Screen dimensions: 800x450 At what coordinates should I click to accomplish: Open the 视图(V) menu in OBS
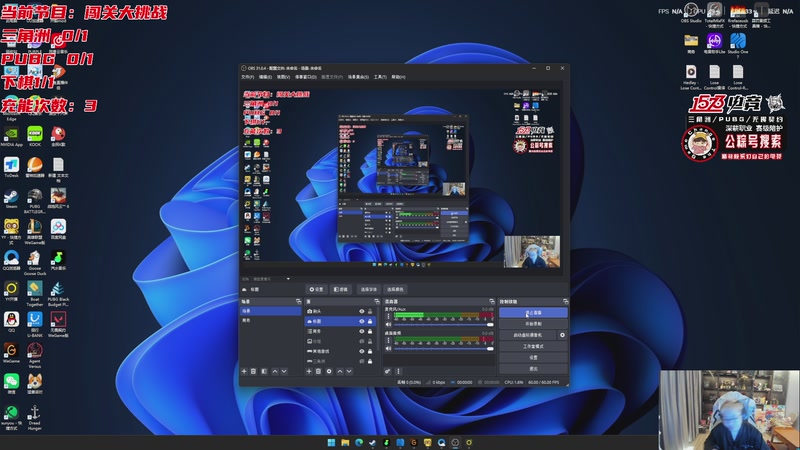[x=283, y=77]
